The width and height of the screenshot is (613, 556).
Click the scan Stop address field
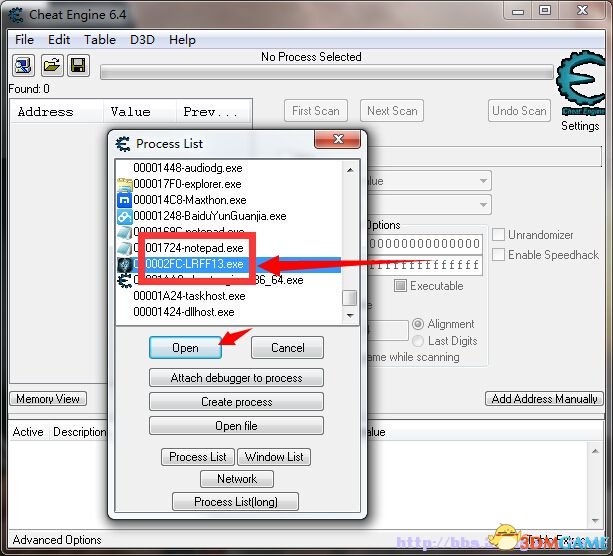point(425,265)
